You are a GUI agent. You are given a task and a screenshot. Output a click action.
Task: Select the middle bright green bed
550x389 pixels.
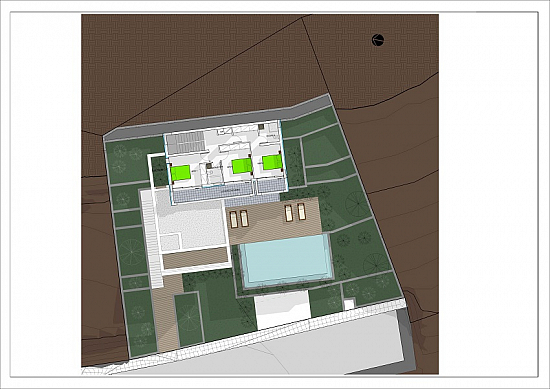(x=242, y=166)
